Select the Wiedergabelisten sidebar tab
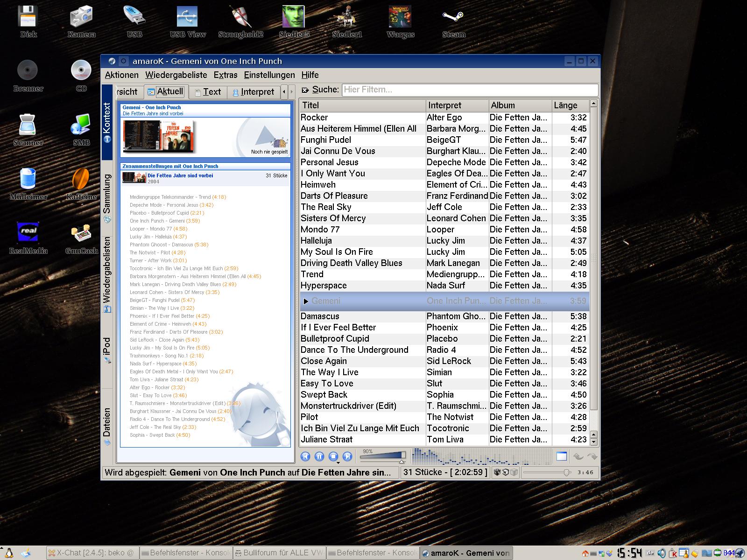 point(107,274)
